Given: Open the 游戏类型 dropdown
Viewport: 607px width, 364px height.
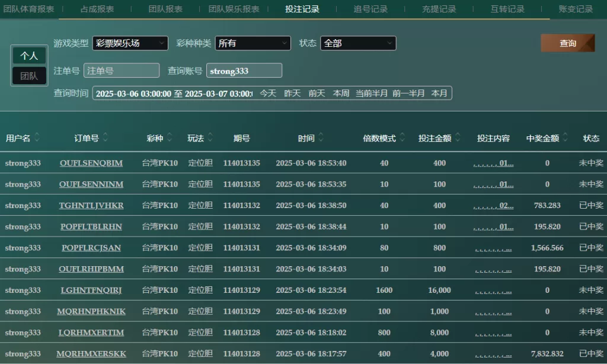Looking at the screenshot, I should coord(130,43).
